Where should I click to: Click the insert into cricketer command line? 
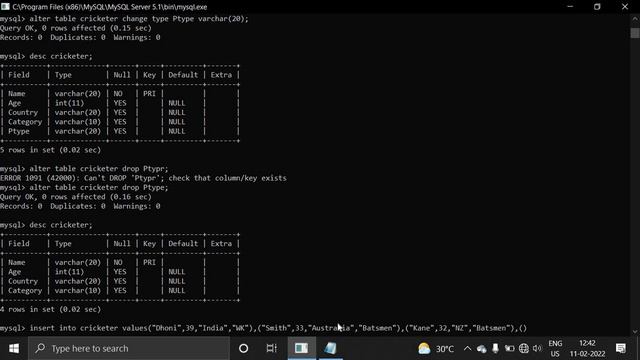tap(264, 328)
